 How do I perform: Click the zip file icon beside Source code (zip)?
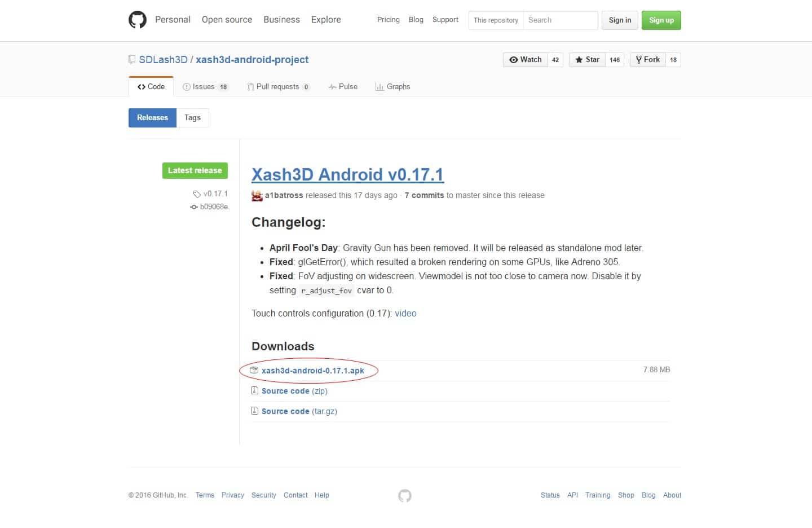click(255, 390)
